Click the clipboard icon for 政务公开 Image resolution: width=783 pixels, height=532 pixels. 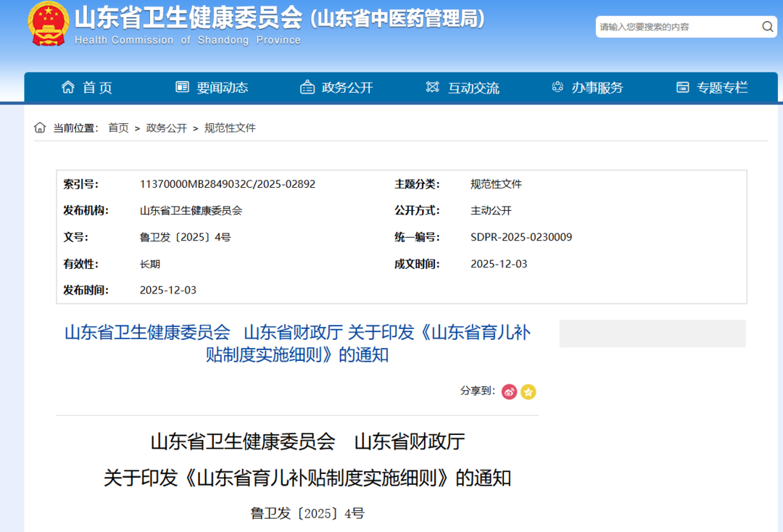[307, 87]
